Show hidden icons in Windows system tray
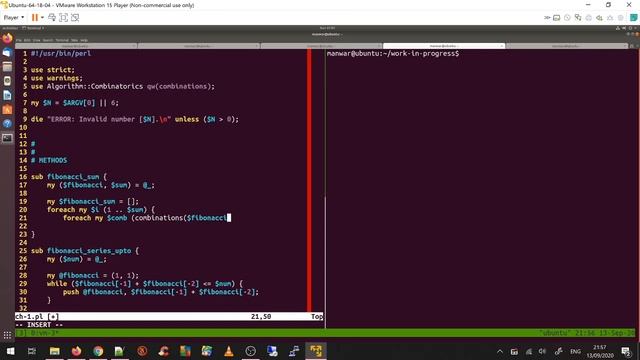Viewport: 640px width, 360px height. coord(500,351)
